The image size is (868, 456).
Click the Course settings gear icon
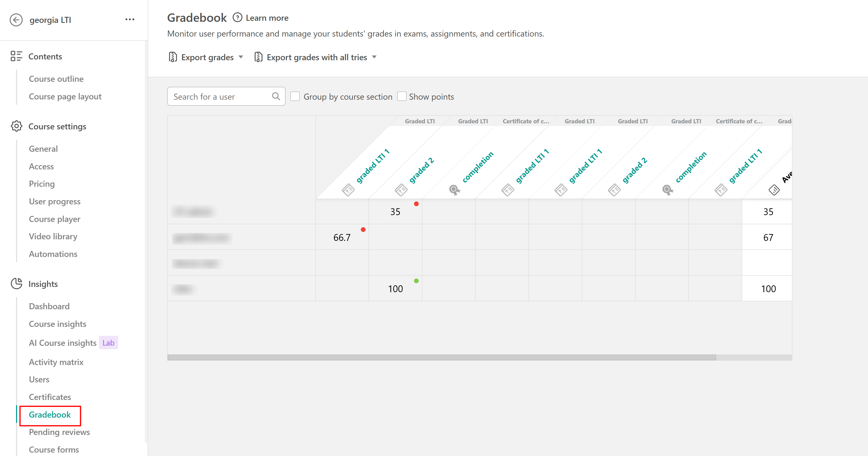[x=16, y=126]
